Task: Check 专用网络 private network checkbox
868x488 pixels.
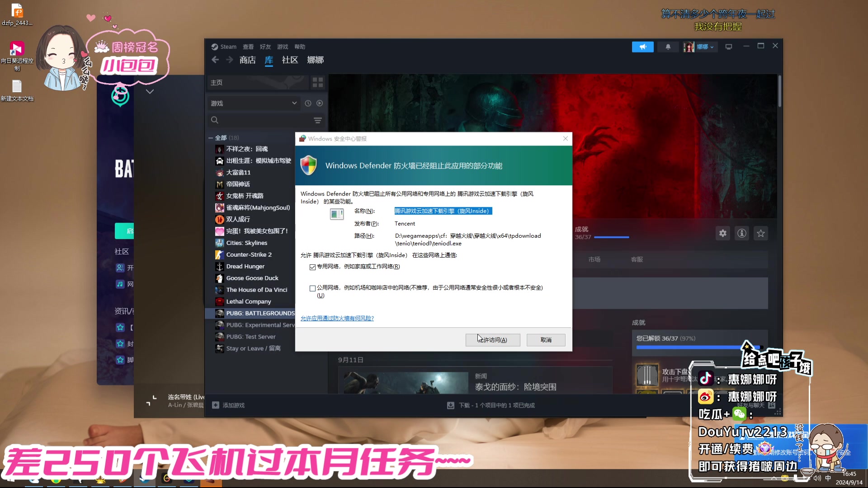Action: 312,267
